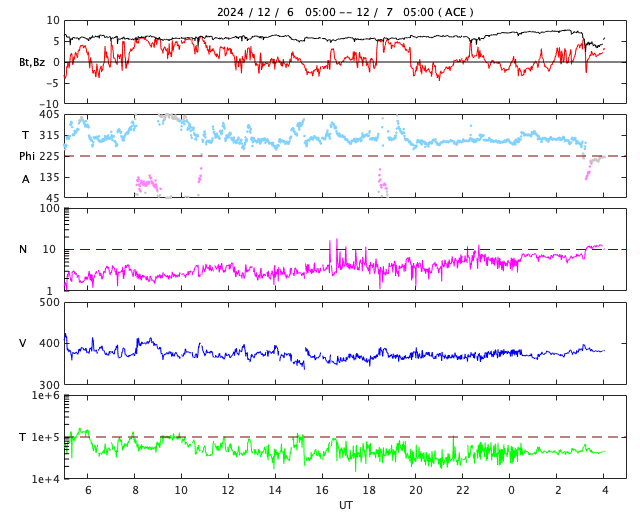Select the "T" label beside 1e+5

pyautogui.click(x=23, y=437)
